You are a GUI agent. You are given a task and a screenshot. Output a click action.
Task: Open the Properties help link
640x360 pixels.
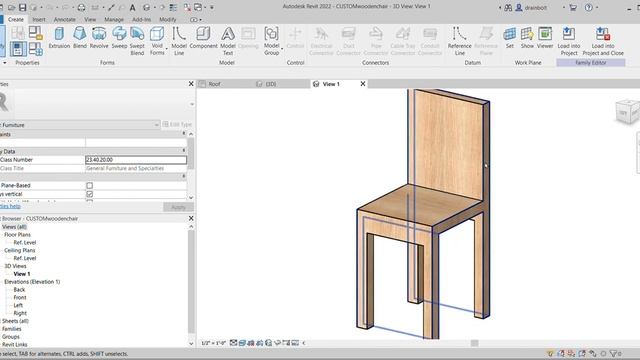10,207
